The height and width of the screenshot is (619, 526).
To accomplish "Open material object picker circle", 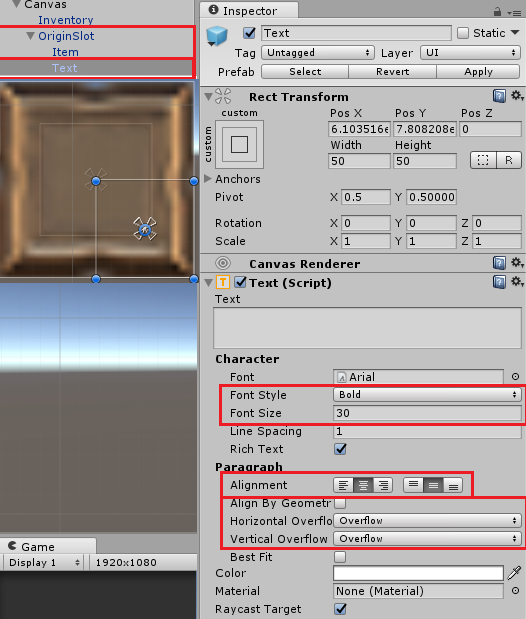I will pos(515,591).
